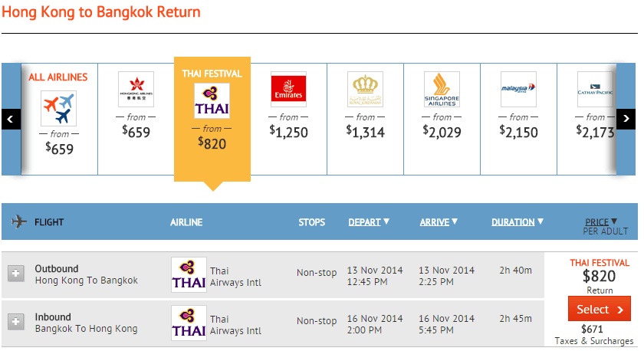
Task: Pick the Malaysia Airlines logo
Action: (518, 90)
